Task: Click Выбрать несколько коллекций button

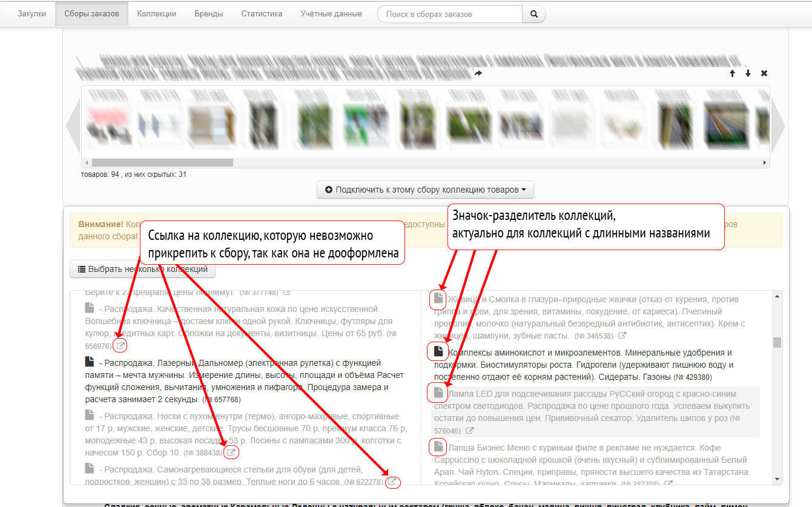Action: 142,269
